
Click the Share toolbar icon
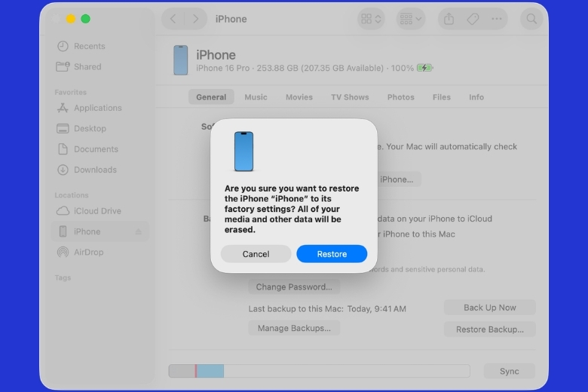coord(449,19)
